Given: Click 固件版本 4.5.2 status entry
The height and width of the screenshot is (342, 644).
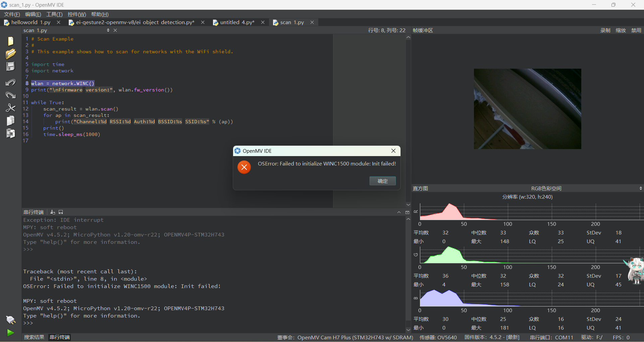Looking at the screenshot, I should pyautogui.click(x=492, y=337).
